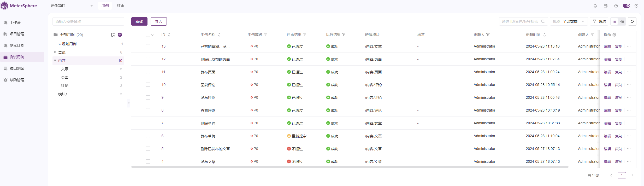Open case ID 9 link
The image size is (644, 186).
coord(162,97)
